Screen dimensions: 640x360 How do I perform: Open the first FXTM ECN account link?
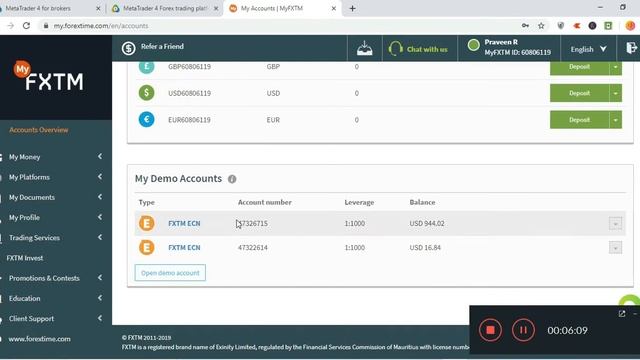184,223
